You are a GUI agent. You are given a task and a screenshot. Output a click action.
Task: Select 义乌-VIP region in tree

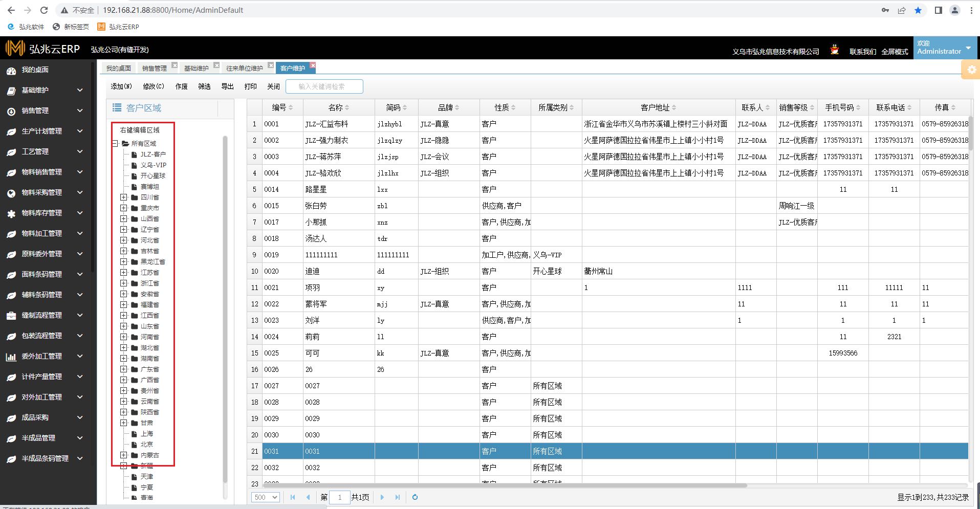tap(154, 165)
